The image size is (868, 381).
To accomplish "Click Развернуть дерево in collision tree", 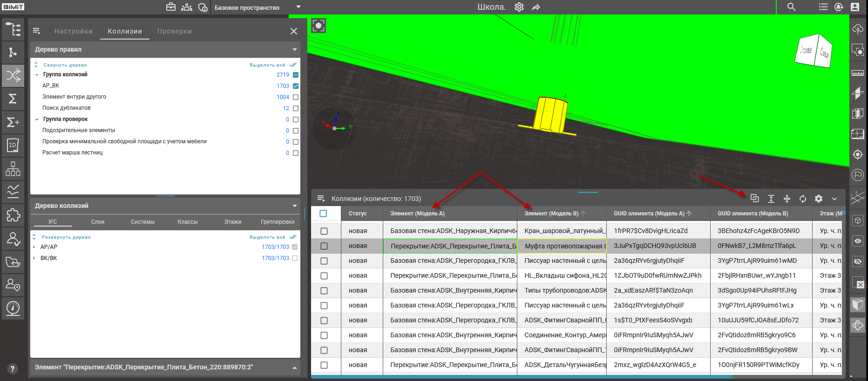I will 66,237.
